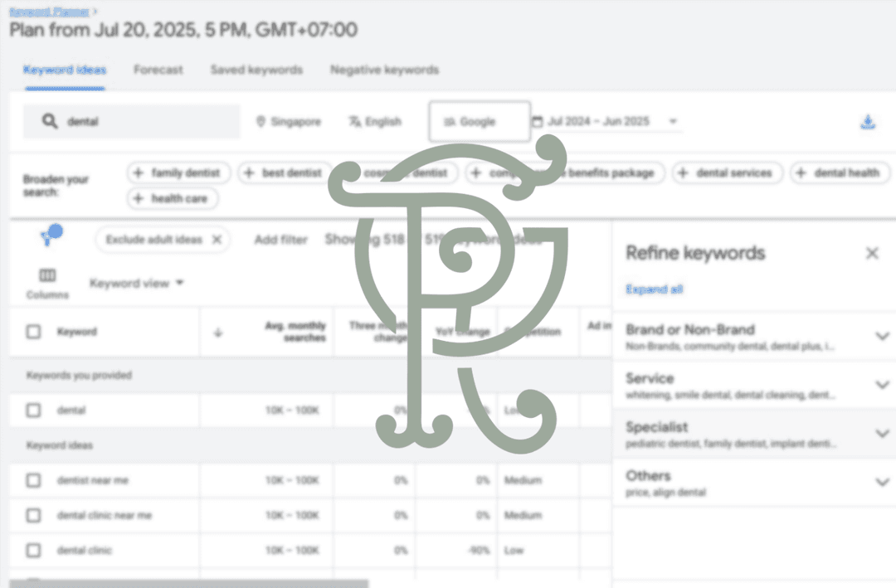Click the Singapore location pin icon
This screenshot has width=896, height=588.
(261, 122)
